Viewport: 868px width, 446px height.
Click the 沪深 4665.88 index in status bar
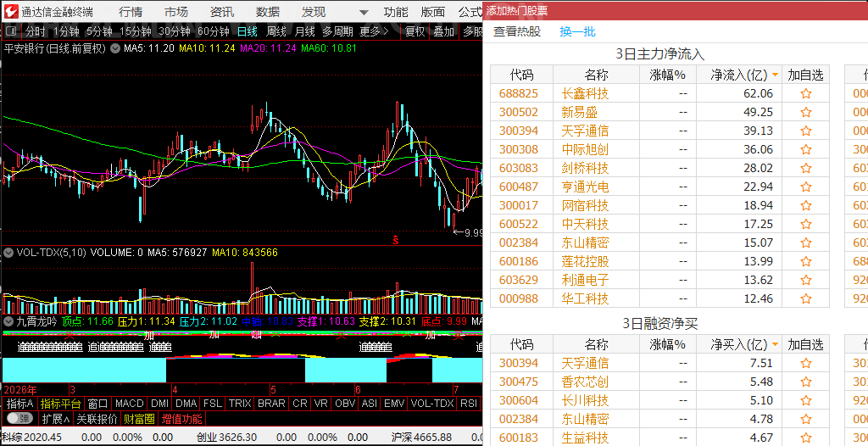pyautogui.click(x=421, y=438)
